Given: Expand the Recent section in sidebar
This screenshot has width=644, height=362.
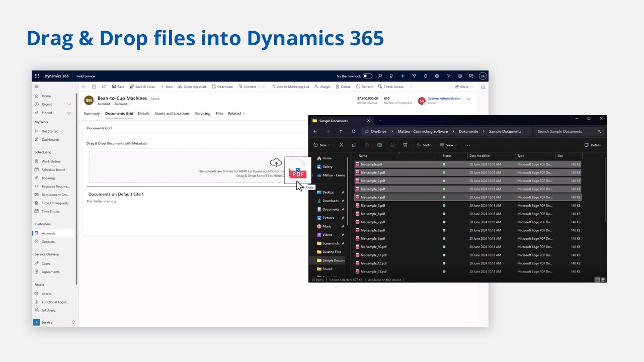Looking at the screenshot, I should point(69,104).
